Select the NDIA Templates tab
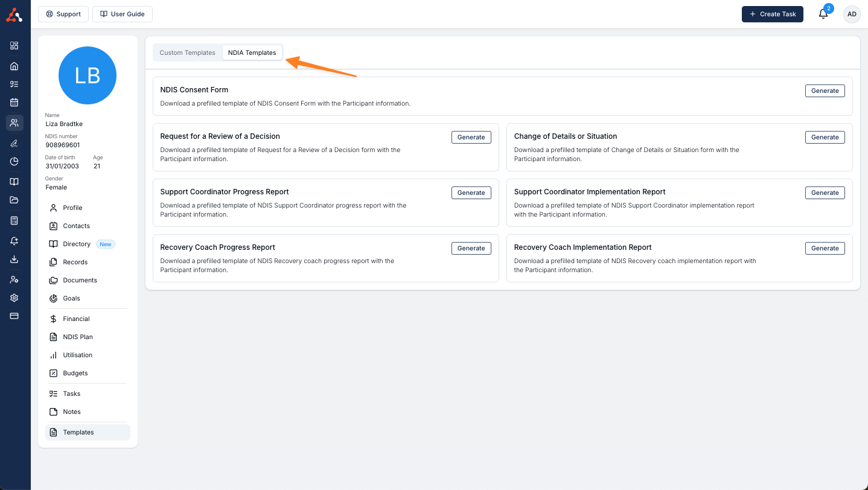The width and height of the screenshot is (868, 490). click(252, 52)
